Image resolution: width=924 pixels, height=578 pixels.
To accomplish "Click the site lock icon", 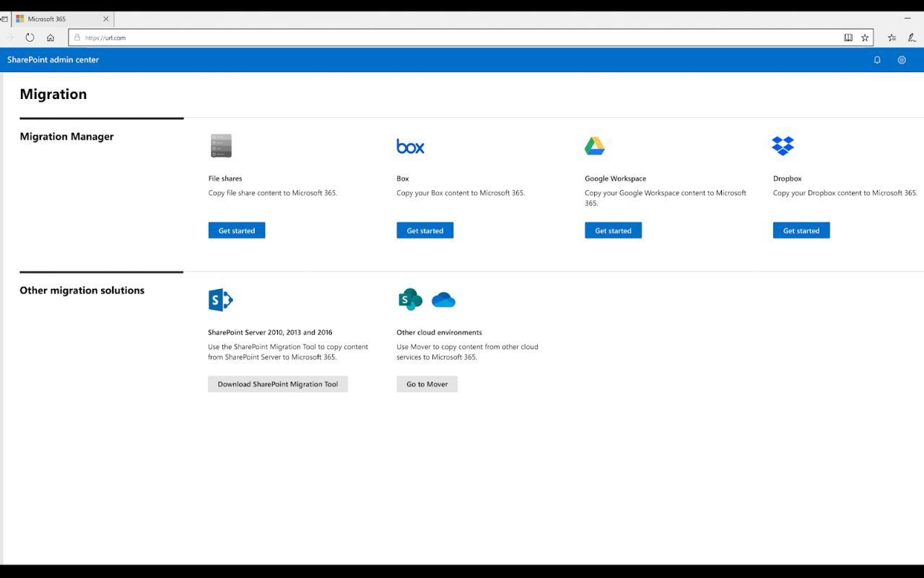I will pos(77,38).
